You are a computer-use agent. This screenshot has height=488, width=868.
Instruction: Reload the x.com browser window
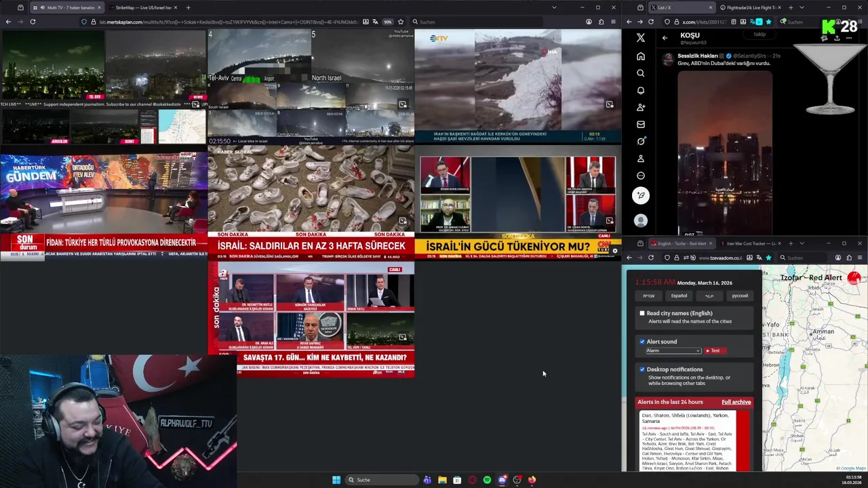click(x=651, y=22)
